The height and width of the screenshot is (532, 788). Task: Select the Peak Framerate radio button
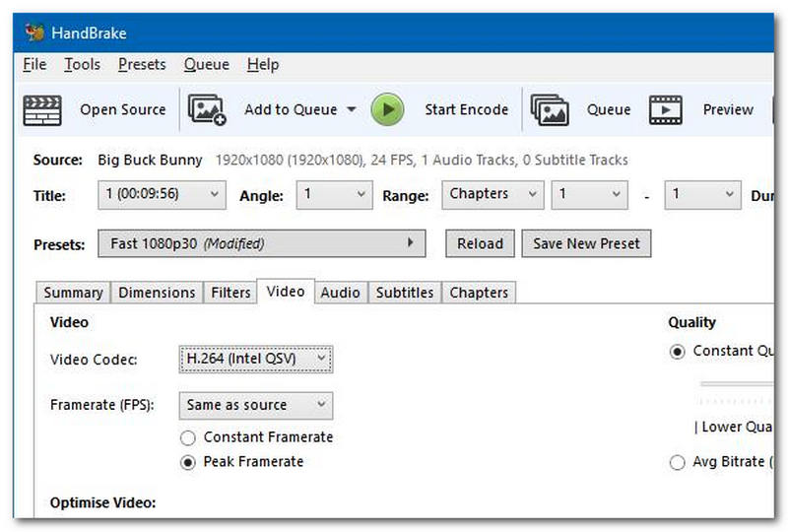click(x=188, y=462)
